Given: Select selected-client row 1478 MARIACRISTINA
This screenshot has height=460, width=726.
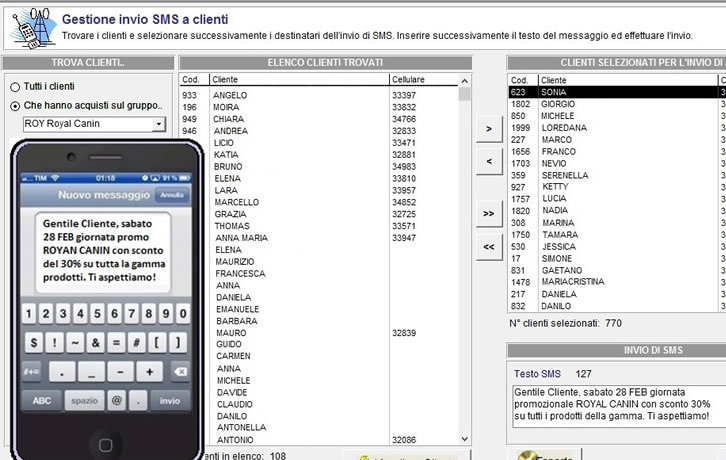Looking at the screenshot, I should (x=617, y=282).
